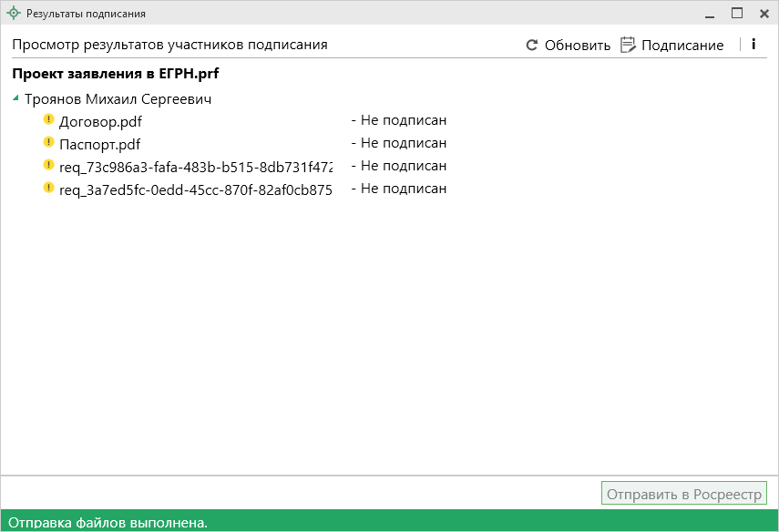This screenshot has height=532, width=779.
Task: Open the info "i" icon
Action: [753, 44]
